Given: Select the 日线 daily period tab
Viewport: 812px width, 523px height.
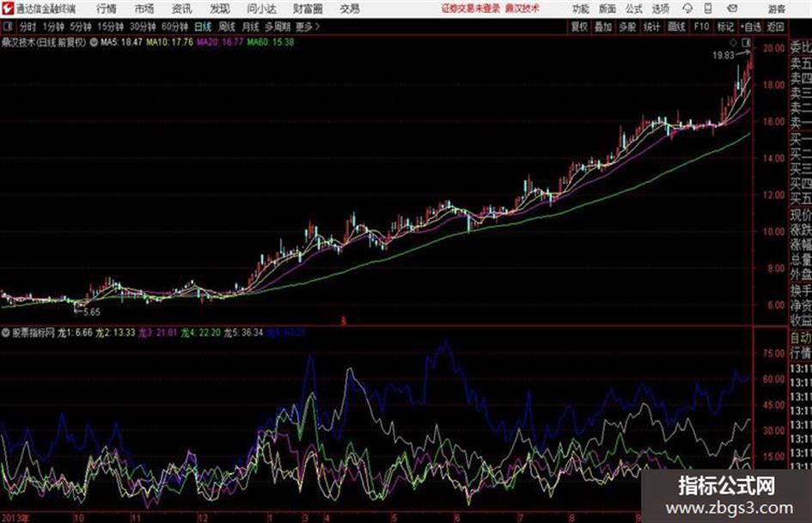Looking at the screenshot, I should point(203,27).
